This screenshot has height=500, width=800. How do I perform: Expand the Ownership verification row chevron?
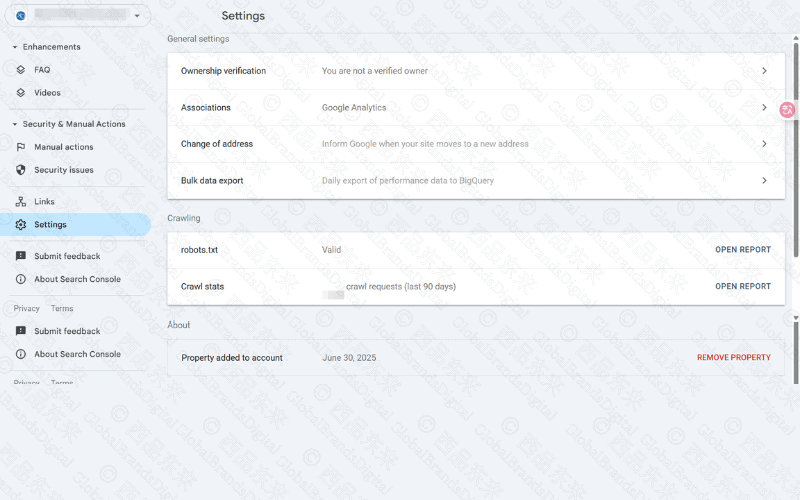tap(764, 71)
